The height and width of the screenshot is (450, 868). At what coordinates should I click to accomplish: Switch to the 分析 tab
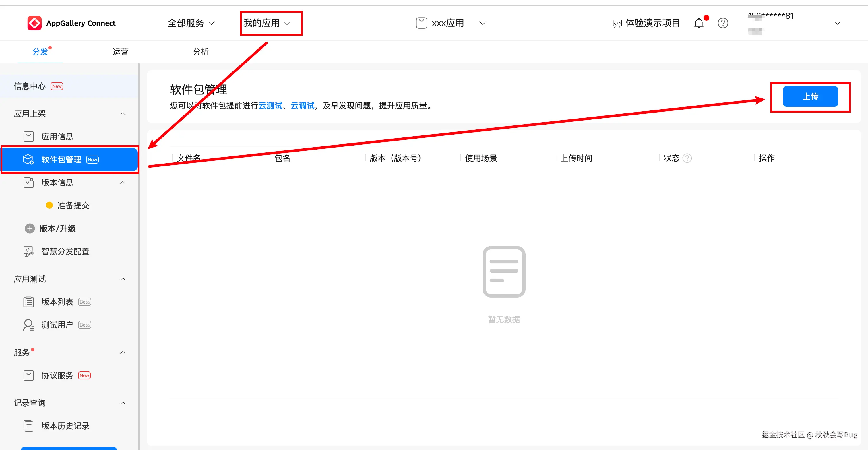(200, 52)
